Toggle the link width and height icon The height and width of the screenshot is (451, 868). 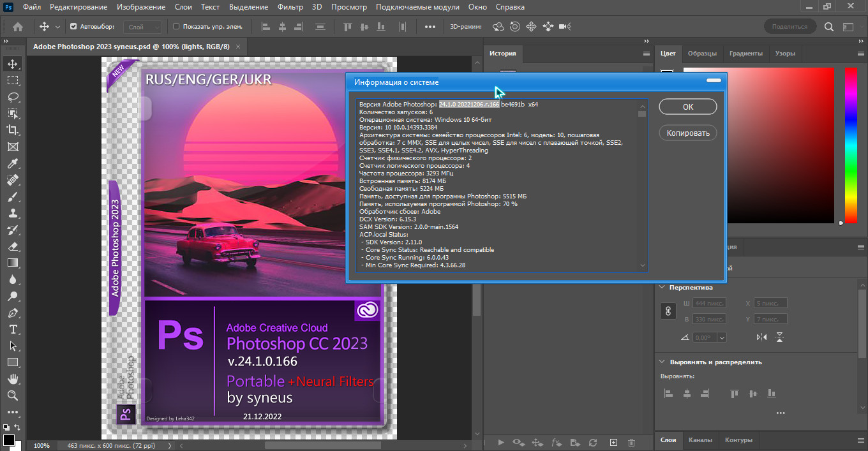(668, 311)
